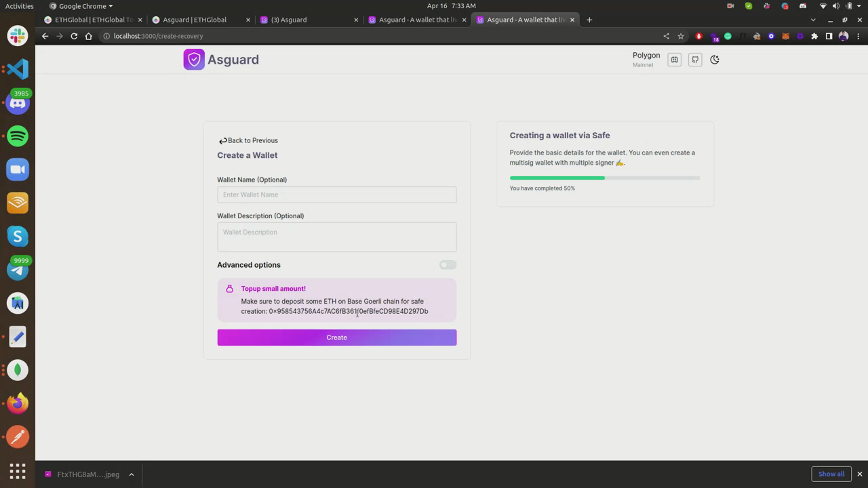This screenshot has height=488, width=868.
Task: Open Skype from the dock
Action: (18, 236)
